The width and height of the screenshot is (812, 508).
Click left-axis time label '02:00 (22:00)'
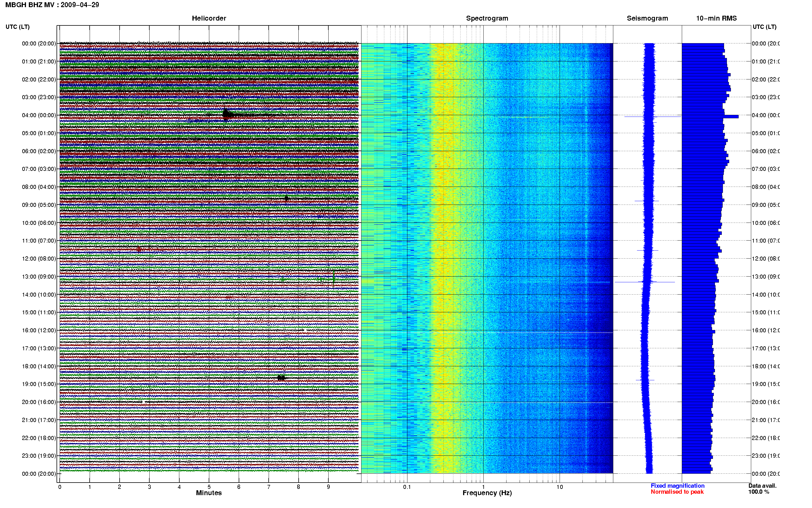pyautogui.click(x=39, y=79)
